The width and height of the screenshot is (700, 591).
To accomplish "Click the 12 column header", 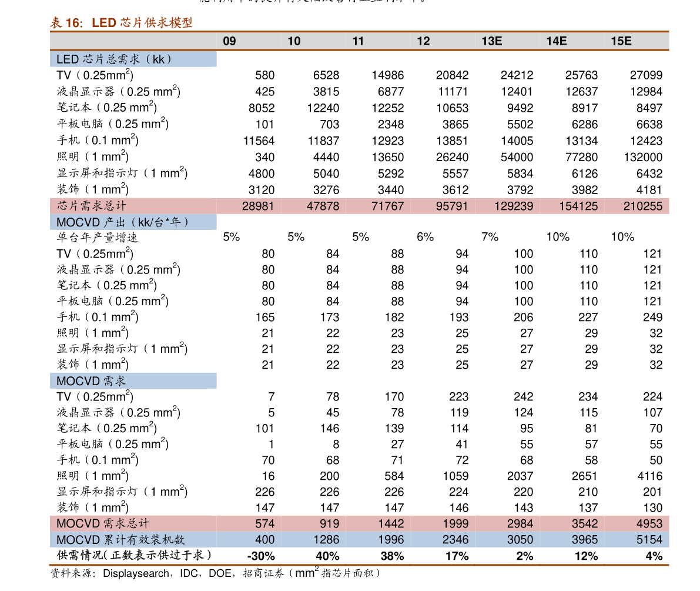I will (x=423, y=41).
